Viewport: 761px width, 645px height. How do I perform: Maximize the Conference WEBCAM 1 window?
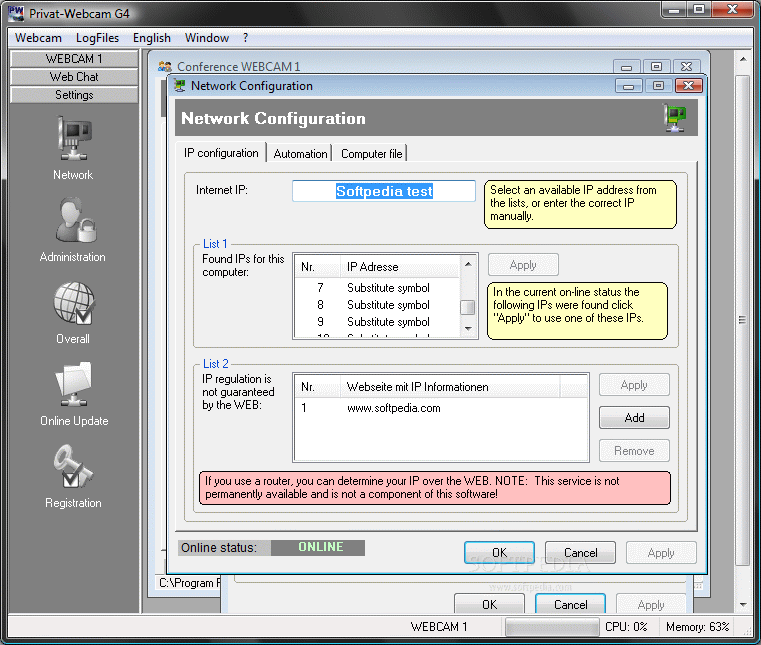(656, 66)
